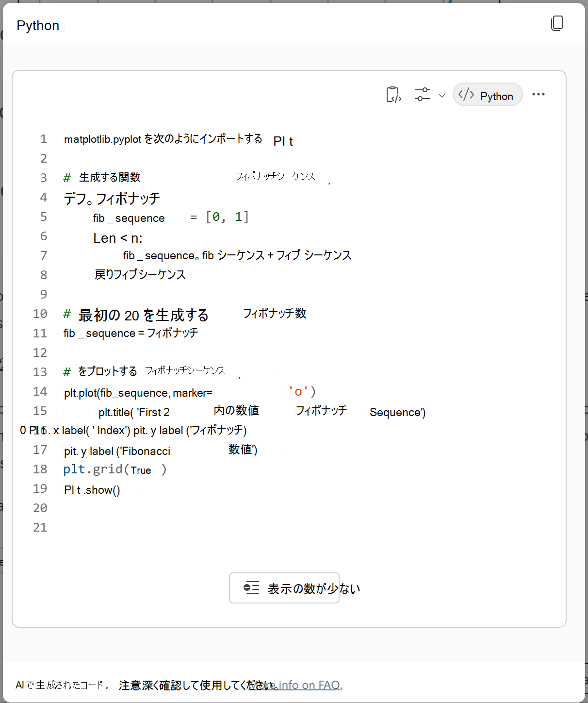The height and width of the screenshot is (703, 588).
Task: Click the # comment marker on line 13
Action: [66, 371]
